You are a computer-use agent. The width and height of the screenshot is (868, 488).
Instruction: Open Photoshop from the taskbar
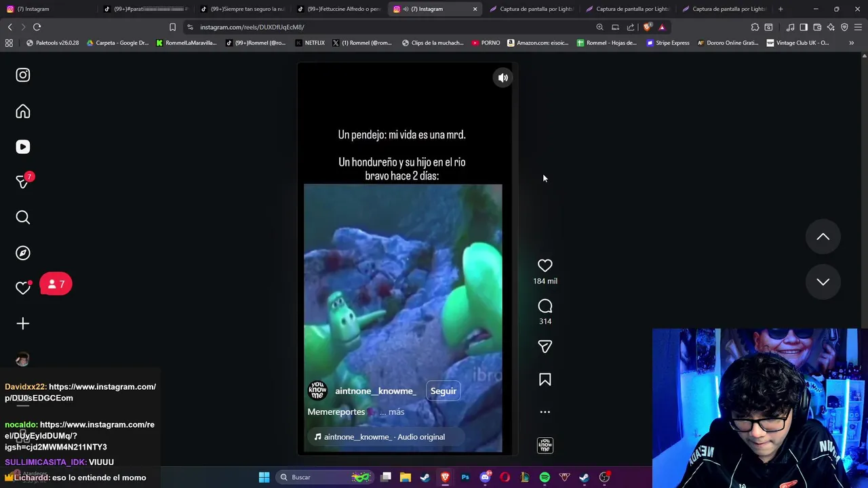coord(465,477)
